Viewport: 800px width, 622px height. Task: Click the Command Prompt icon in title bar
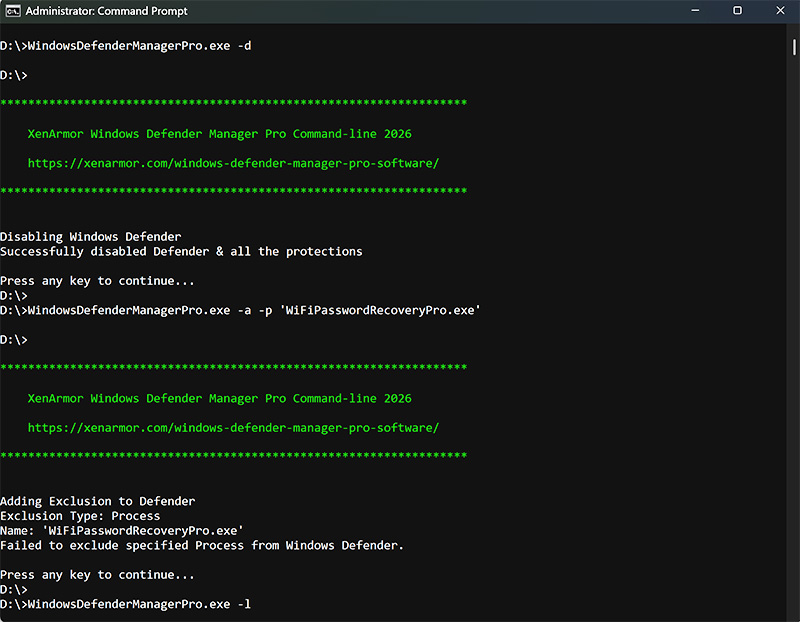pos(13,11)
